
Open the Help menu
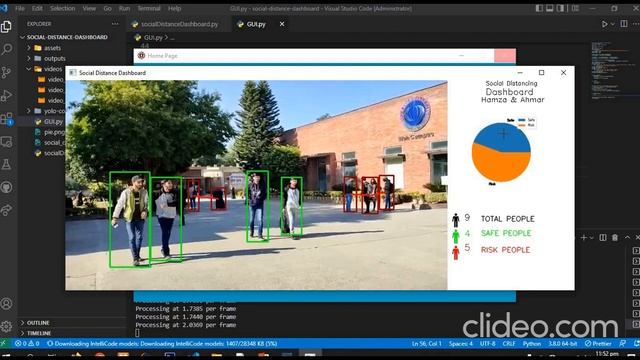tap(174, 8)
